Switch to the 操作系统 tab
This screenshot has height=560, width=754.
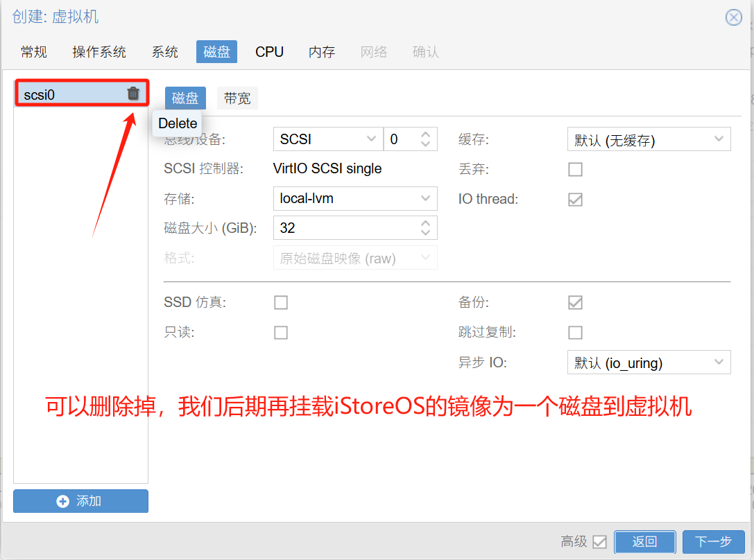pyautogui.click(x=99, y=51)
